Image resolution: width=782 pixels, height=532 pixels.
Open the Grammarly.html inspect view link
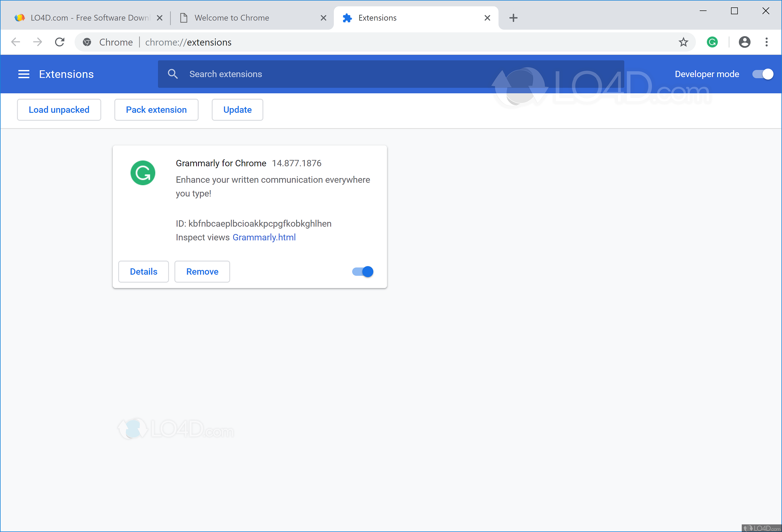(264, 237)
